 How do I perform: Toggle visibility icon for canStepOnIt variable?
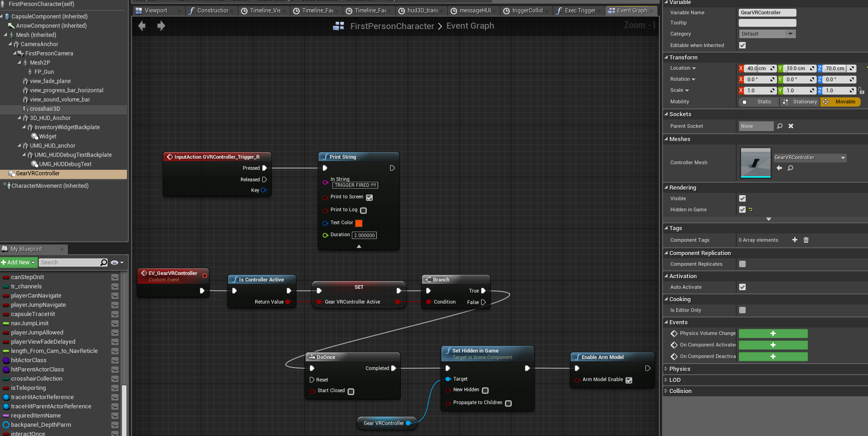pyautogui.click(x=115, y=277)
